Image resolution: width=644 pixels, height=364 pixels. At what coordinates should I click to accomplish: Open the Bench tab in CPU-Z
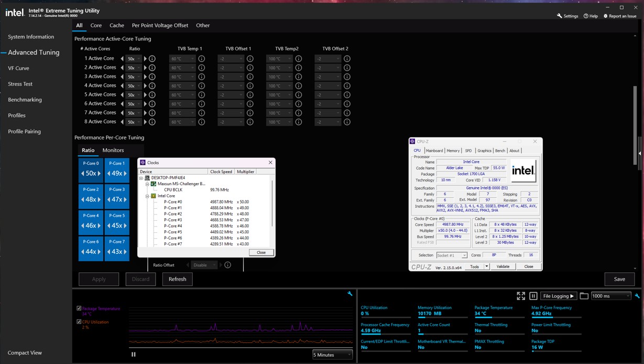(x=500, y=151)
